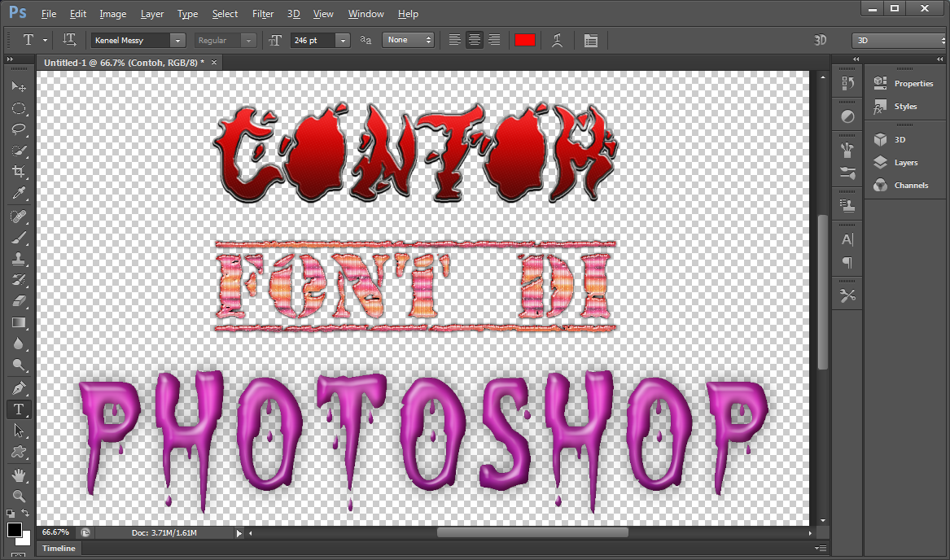Screen dimensions: 950x560
Task: Open the Character panel icon
Action: (847, 239)
